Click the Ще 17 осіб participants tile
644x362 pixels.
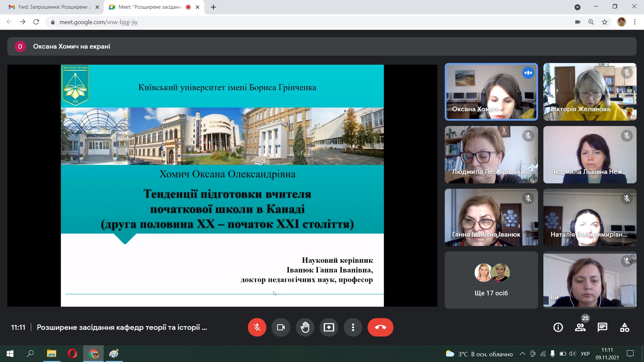tap(491, 280)
